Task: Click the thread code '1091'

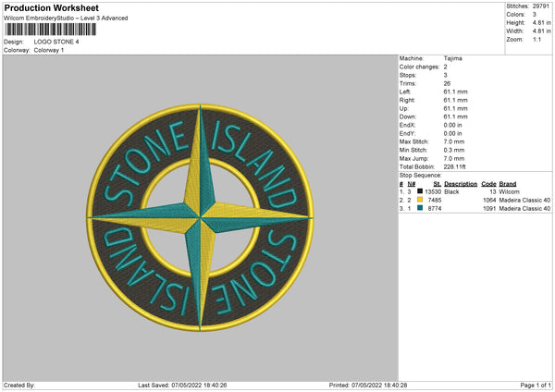Action: (489, 209)
